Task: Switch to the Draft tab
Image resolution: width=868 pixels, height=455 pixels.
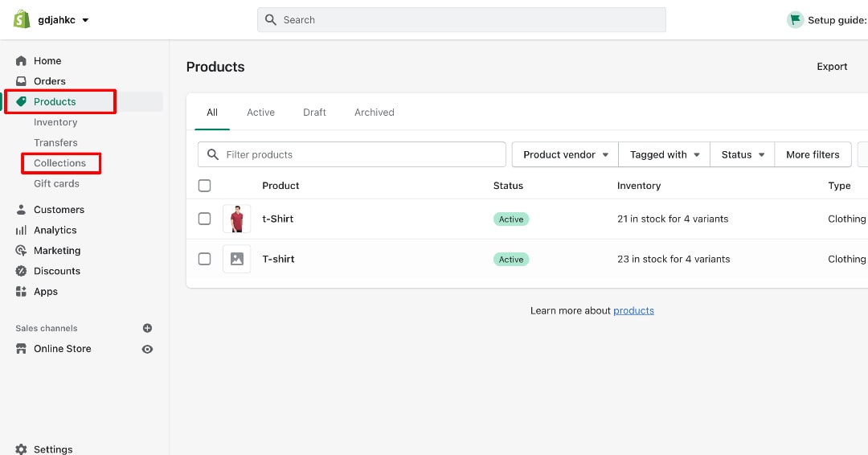Action: (x=314, y=113)
